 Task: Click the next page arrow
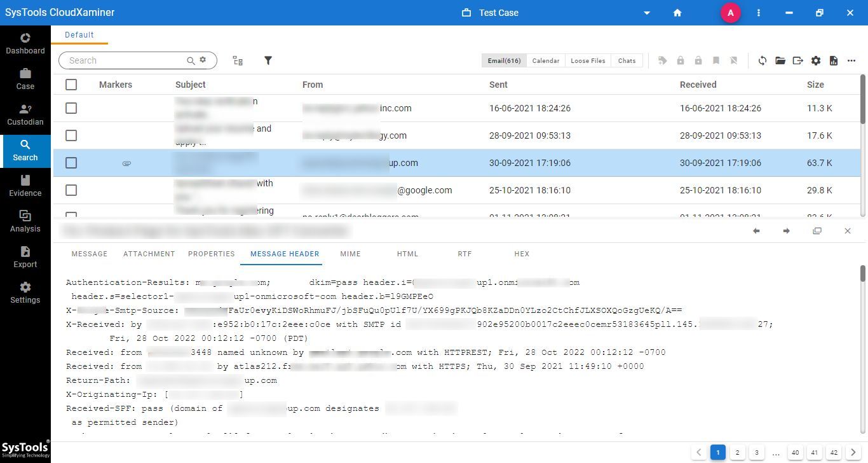tap(853, 453)
